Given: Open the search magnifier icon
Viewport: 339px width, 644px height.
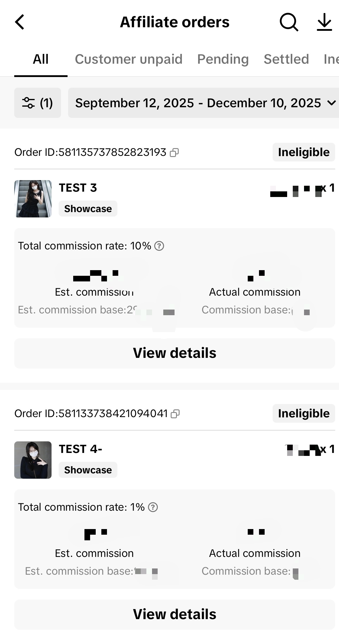Looking at the screenshot, I should pos(289,22).
